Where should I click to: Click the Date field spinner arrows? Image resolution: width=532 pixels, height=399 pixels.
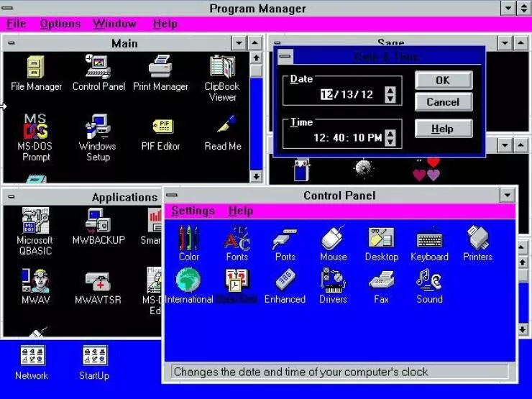click(390, 94)
